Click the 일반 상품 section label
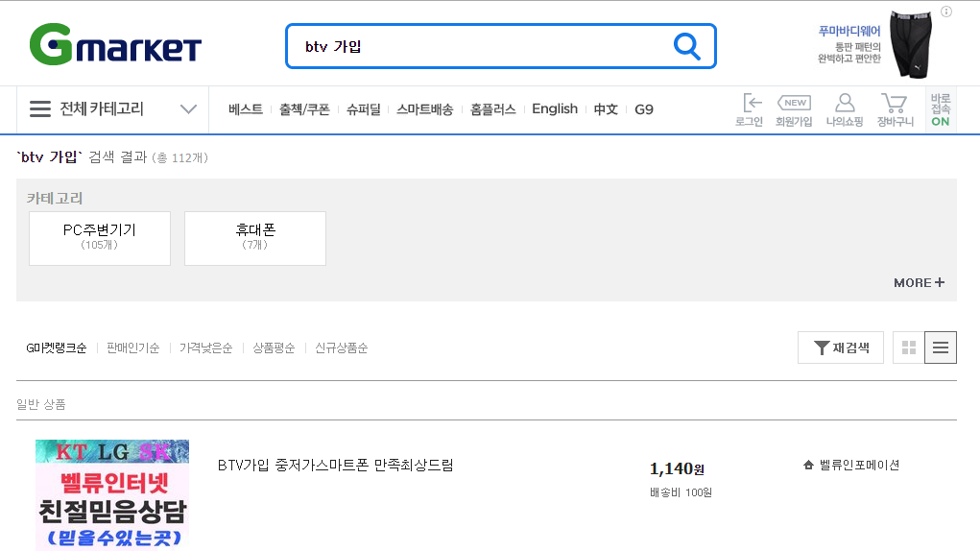The width and height of the screenshot is (980, 551). (x=41, y=404)
